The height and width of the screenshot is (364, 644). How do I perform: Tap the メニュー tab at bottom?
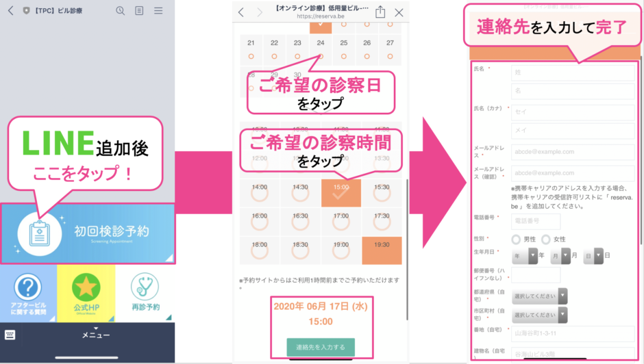96,335
